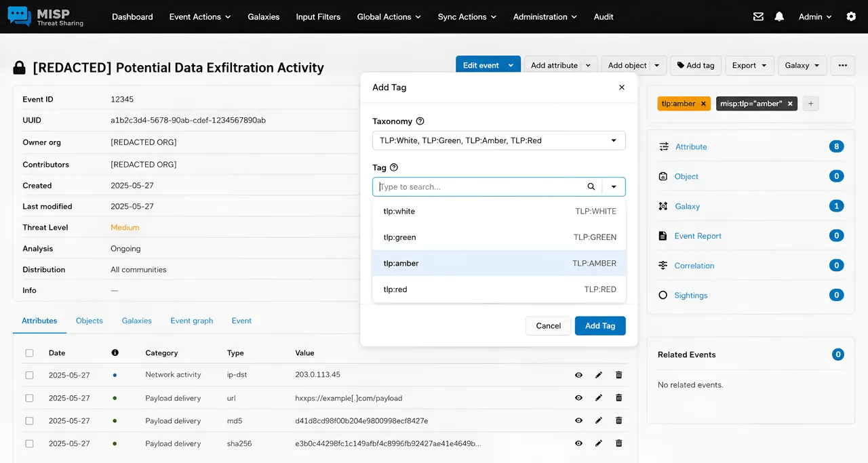Check the box for sha256 attribute row
Image resolution: width=868 pixels, height=463 pixels.
29,443
